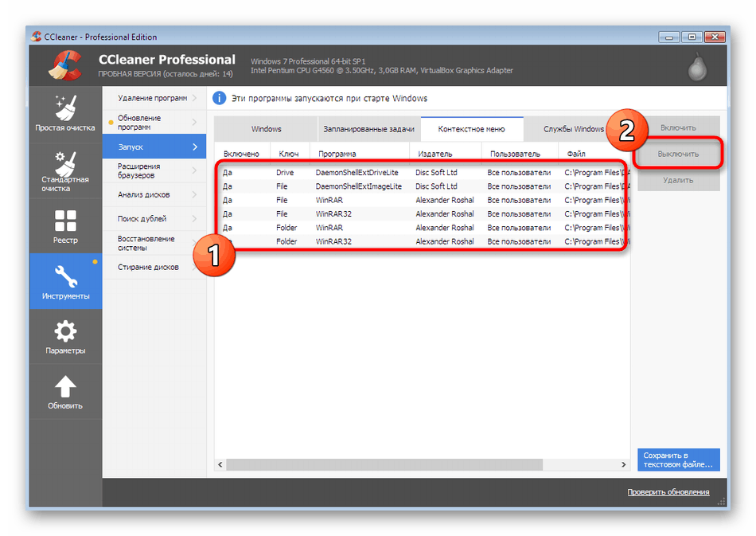The height and width of the screenshot is (536, 756).
Task: Click the Включить button
Action: (x=678, y=128)
